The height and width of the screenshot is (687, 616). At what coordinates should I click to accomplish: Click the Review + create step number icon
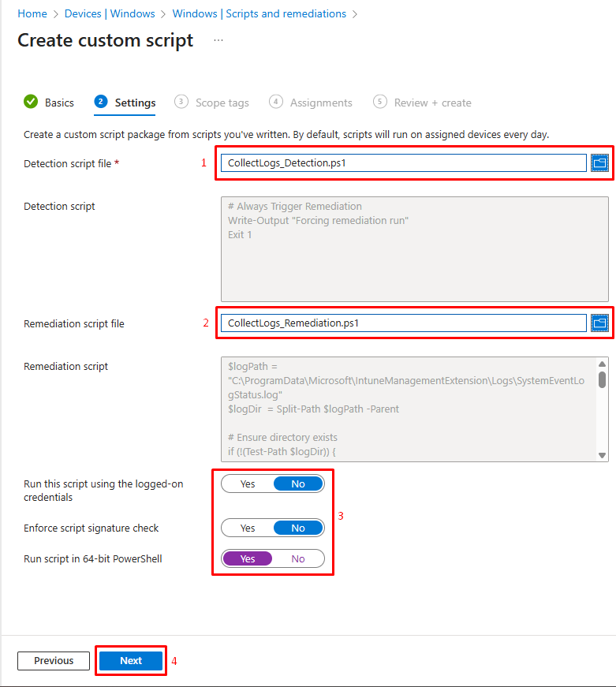(380, 102)
